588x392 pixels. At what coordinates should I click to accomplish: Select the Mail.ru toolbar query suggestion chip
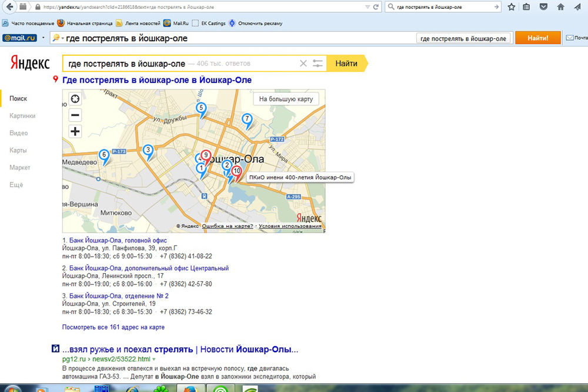pyautogui.click(x=463, y=38)
